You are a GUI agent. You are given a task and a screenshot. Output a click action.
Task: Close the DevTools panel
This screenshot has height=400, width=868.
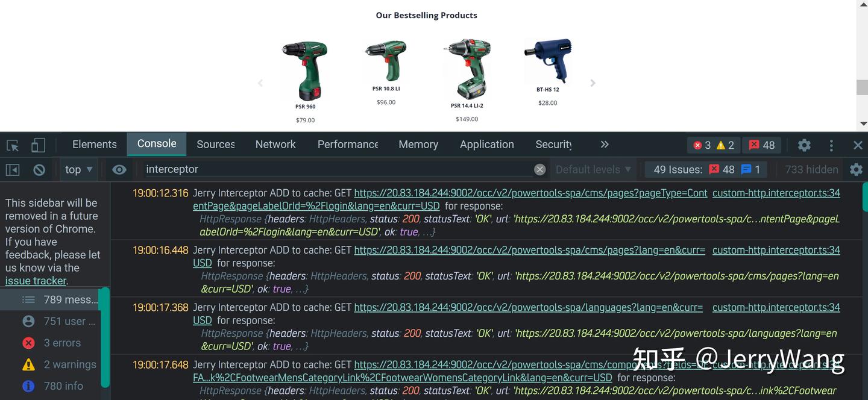click(858, 145)
